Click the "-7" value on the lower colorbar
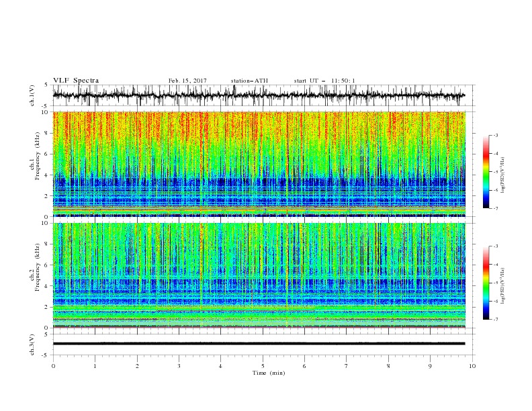Viewport: 532px width, 411px height. tap(496, 320)
